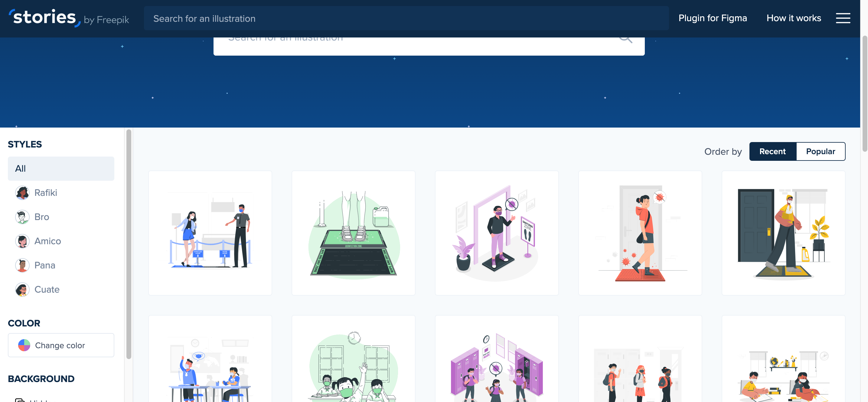Viewport: 868px width, 402px height.
Task: Click the sidebar panel scrollbar
Action: click(x=129, y=244)
